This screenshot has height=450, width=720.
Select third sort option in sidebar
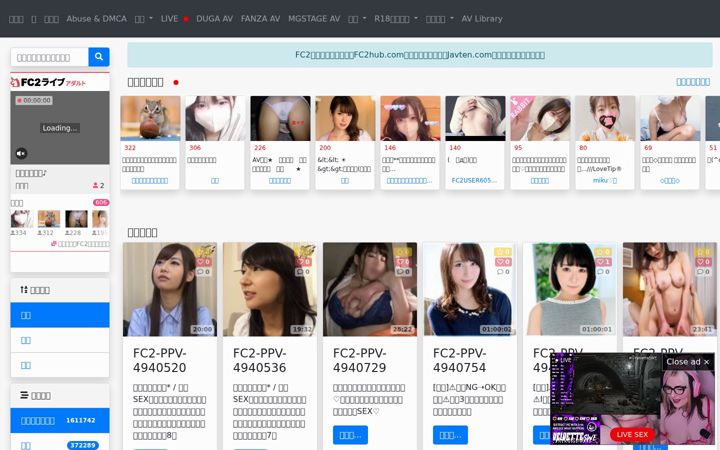60,365
